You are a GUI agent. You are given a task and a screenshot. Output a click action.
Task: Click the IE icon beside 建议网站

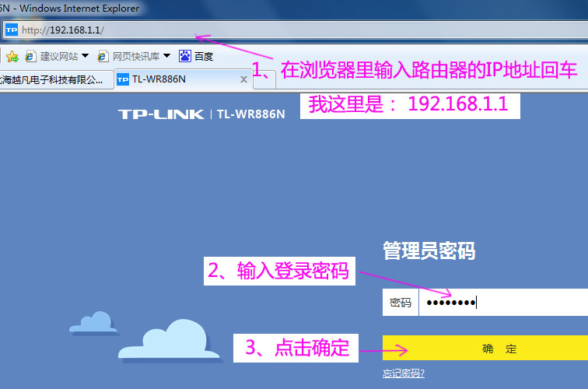[30, 56]
